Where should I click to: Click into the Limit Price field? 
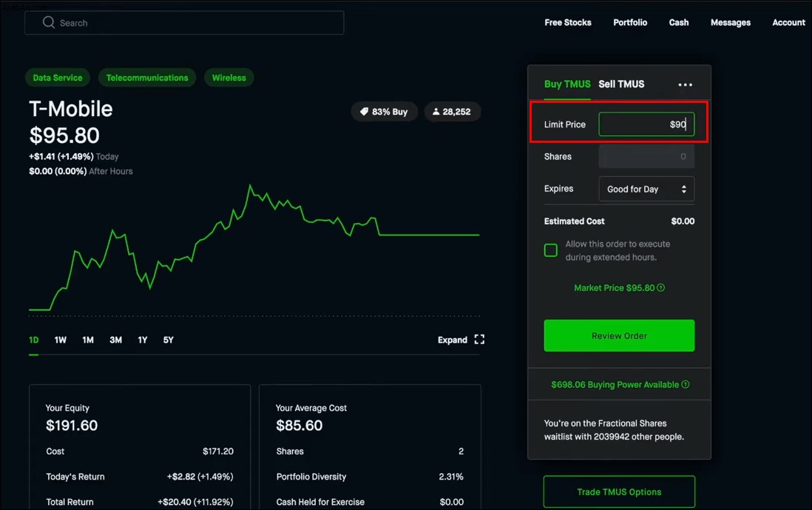click(x=646, y=124)
